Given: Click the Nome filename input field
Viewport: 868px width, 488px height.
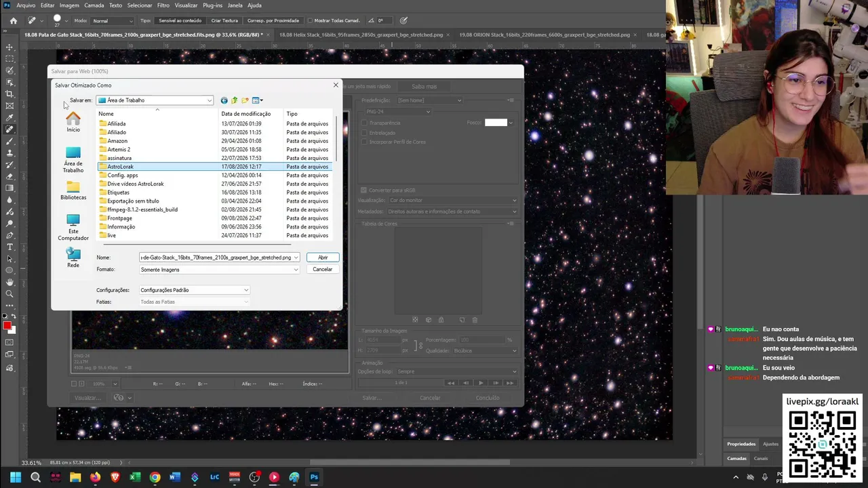Looking at the screenshot, I should (216, 258).
